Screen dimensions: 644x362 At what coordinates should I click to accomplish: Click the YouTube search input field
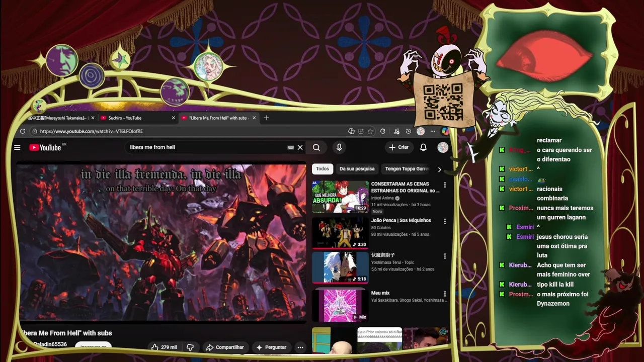tap(206, 147)
